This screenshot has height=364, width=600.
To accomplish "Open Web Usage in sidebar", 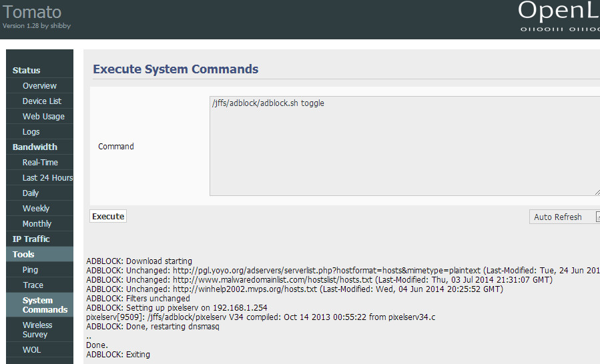I will [x=43, y=116].
